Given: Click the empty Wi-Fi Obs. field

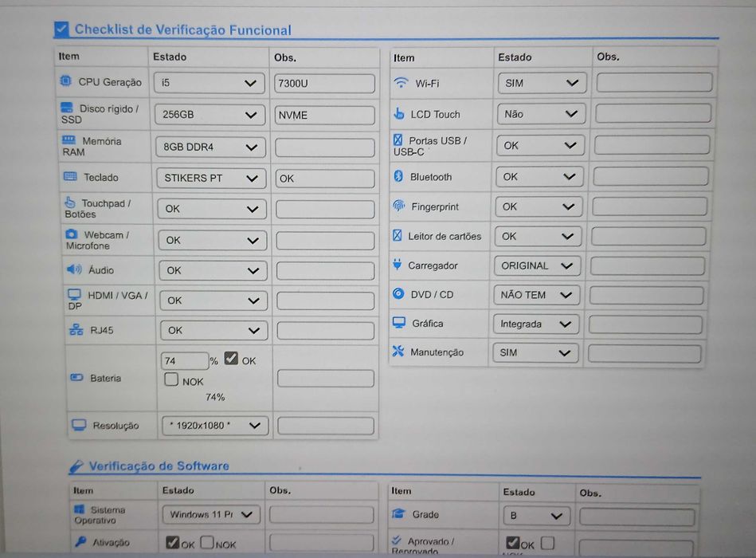Looking at the screenshot, I should point(654,82).
